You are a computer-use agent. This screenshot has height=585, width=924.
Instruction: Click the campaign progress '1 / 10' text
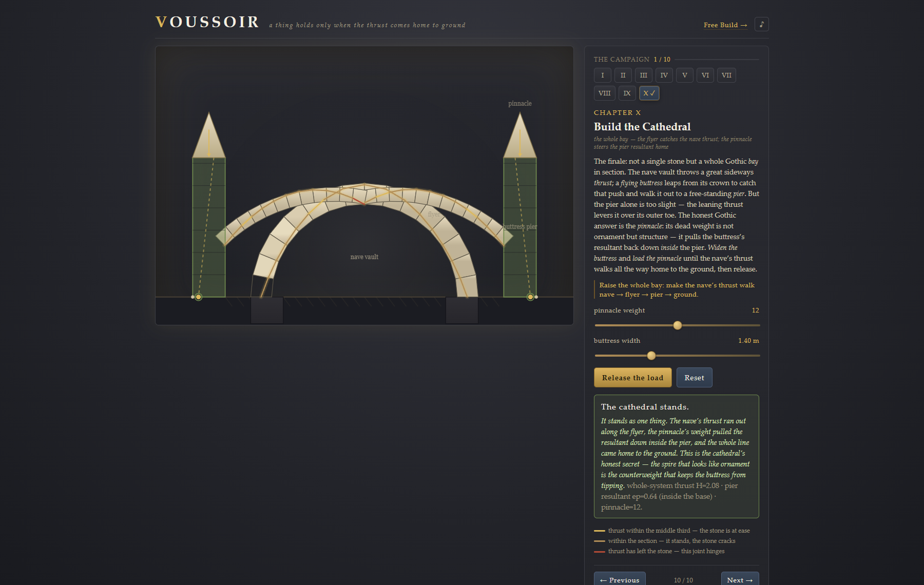(x=662, y=59)
